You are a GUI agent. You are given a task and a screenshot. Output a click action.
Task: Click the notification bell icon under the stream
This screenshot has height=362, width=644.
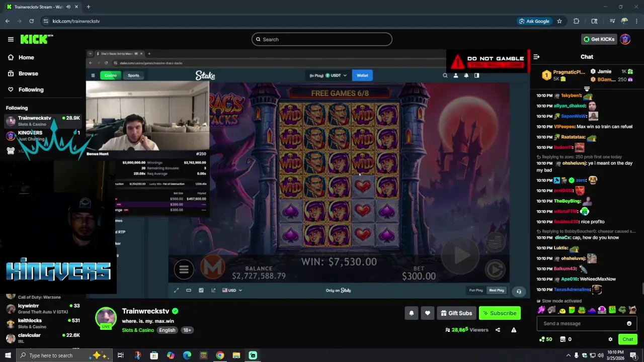click(x=411, y=313)
